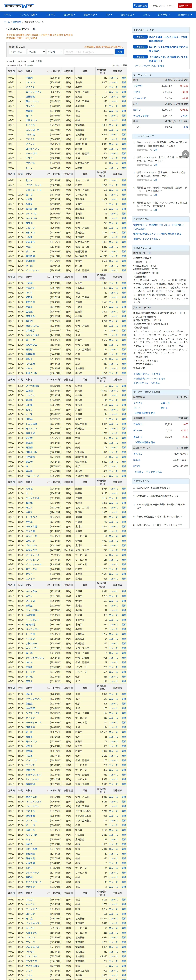
Task: Click IPOスケジュールを見る link
Action: (x=147, y=383)
